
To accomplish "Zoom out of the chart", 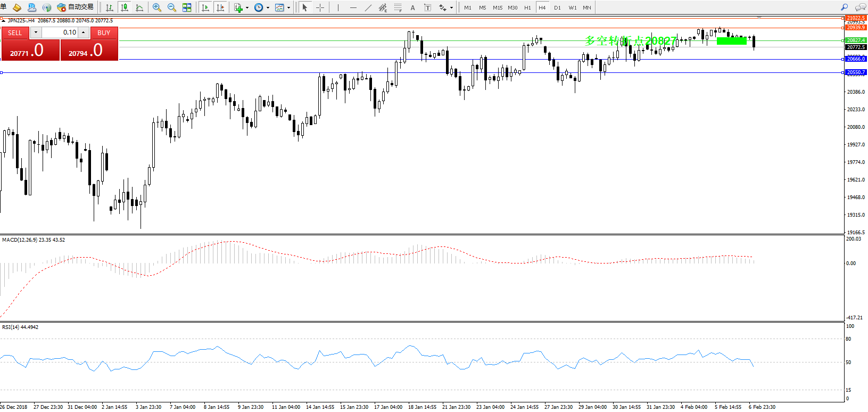I will point(172,7).
